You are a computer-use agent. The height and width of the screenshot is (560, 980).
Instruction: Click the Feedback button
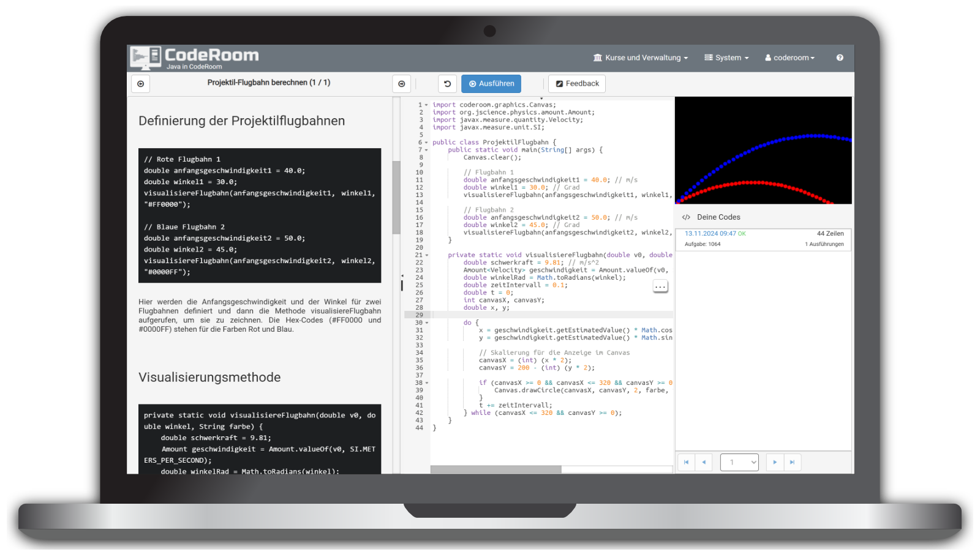pos(577,84)
